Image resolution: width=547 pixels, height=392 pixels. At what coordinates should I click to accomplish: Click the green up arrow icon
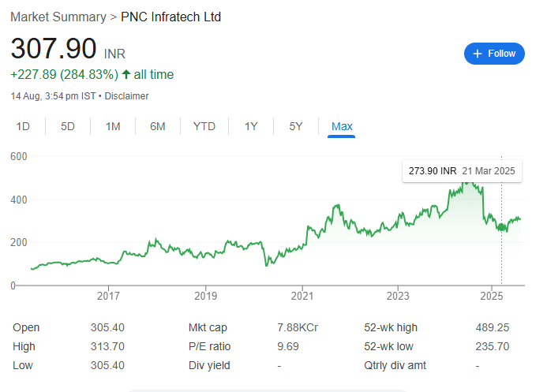click(126, 74)
